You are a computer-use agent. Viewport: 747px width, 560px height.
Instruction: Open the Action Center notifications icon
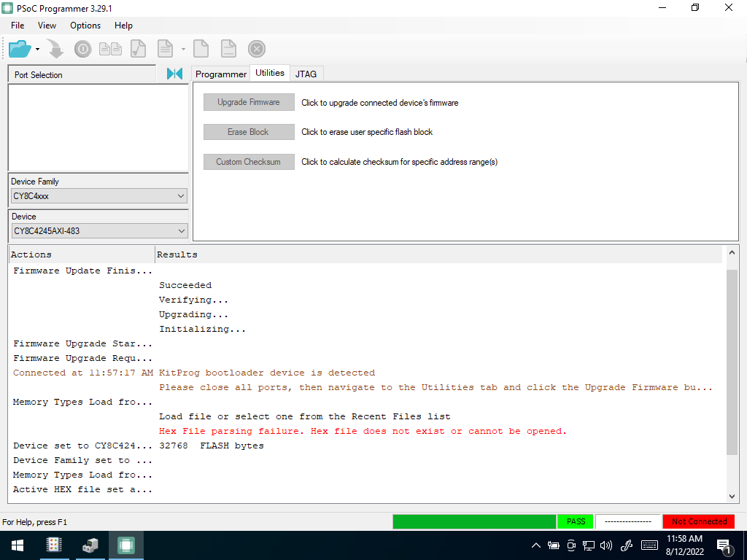pos(724,547)
